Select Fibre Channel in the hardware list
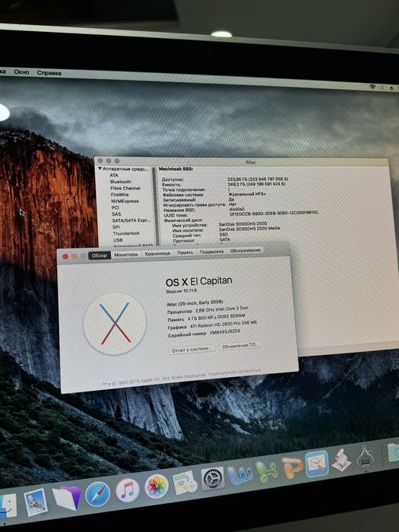399x532 pixels. pos(125,188)
